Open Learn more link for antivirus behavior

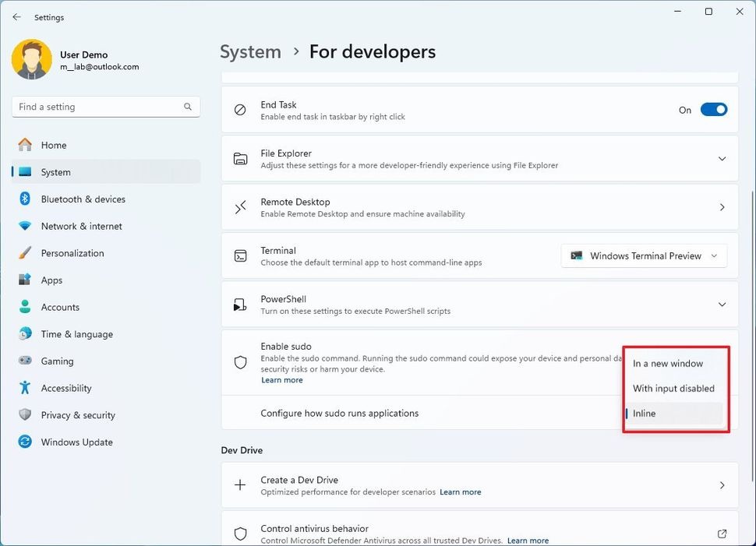point(528,541)
